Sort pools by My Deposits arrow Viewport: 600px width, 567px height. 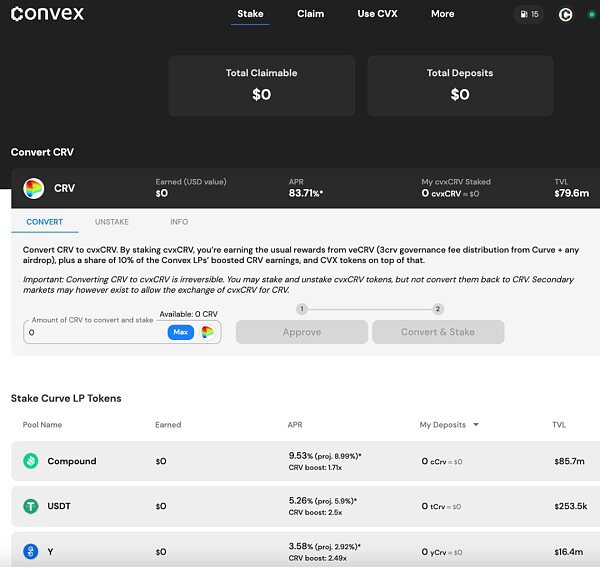click(x=476, y=425)
